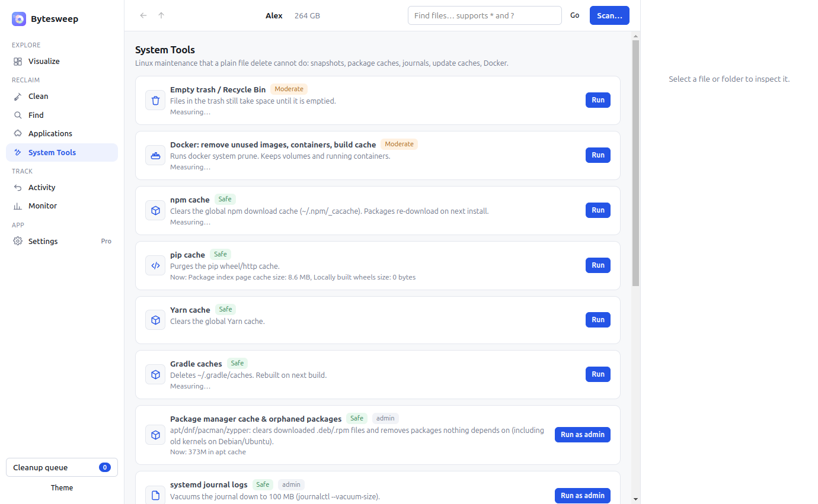The width and height of the screenshot is (818, 504).
Task: Click the systemd journal logs file icon
Action: tap(155, 496)
